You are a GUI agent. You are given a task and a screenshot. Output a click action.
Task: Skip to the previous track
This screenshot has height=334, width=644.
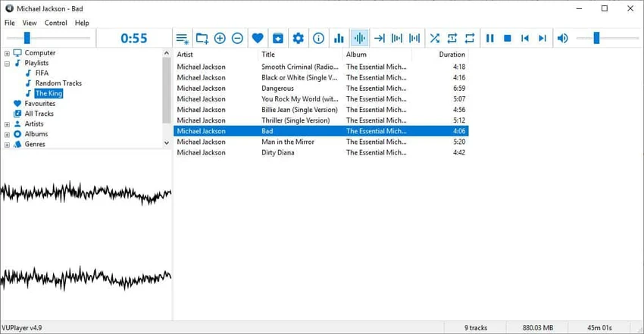[525, 39]
